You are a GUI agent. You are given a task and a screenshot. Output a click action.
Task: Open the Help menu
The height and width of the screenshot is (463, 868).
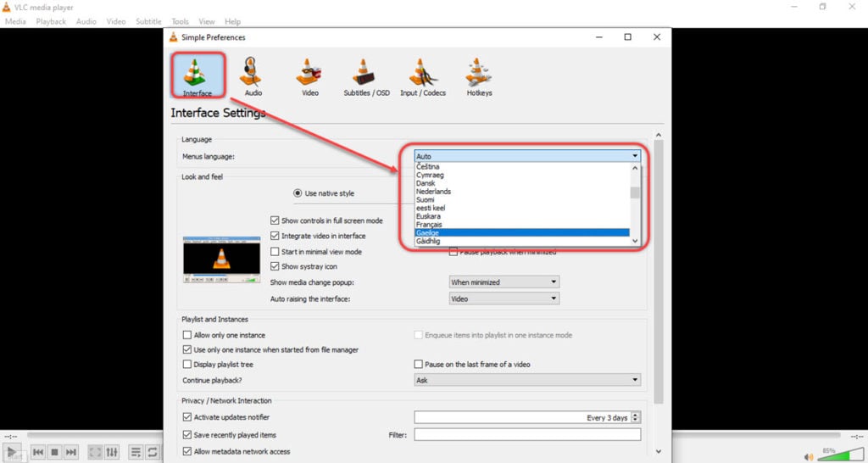[232, 21]
